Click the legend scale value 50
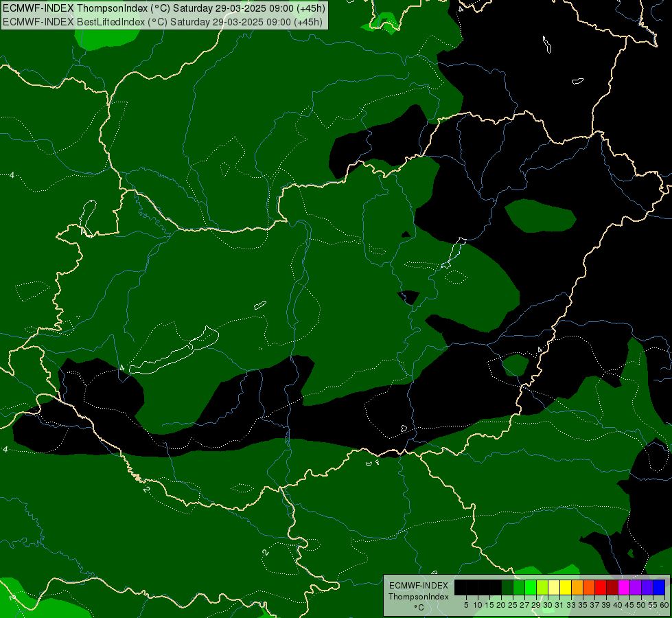 pos(641,605)
